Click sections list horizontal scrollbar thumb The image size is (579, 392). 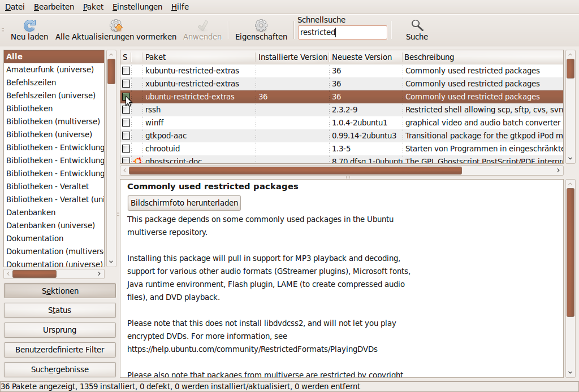click(x=34, y=273)
